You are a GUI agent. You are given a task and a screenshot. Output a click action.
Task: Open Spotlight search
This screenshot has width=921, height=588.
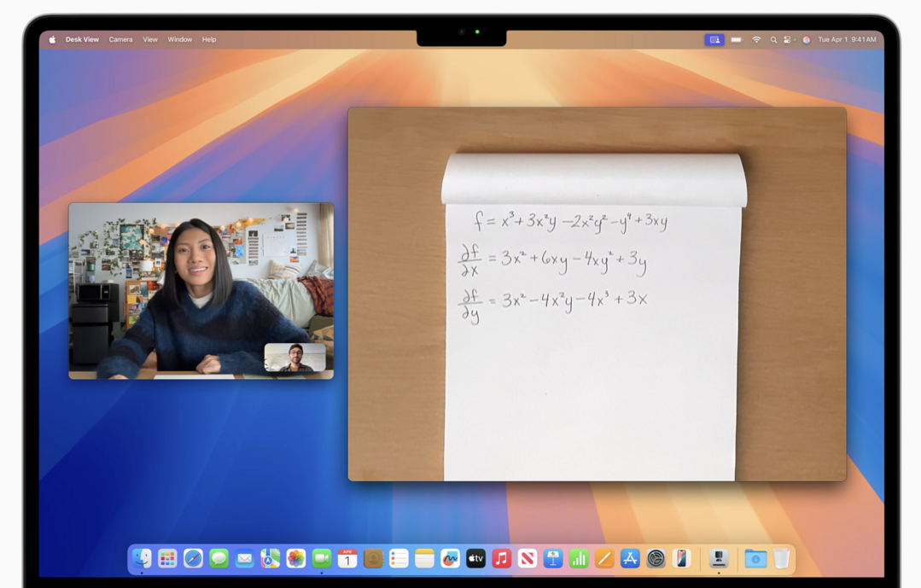click(x=773, y=39)
